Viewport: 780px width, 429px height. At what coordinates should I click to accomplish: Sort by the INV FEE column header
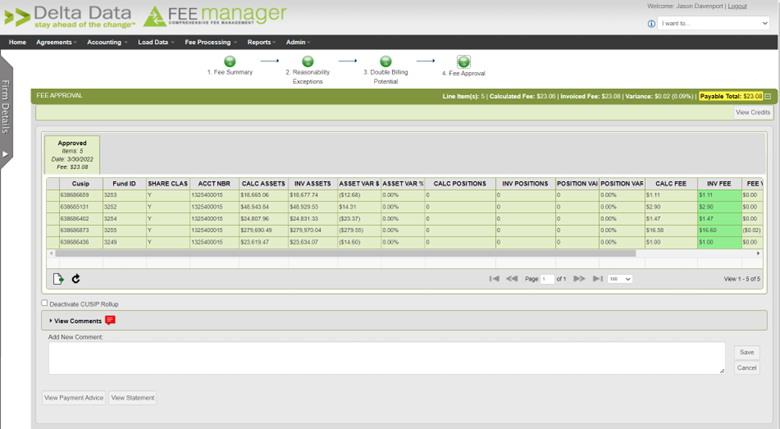tap(719, 184)
